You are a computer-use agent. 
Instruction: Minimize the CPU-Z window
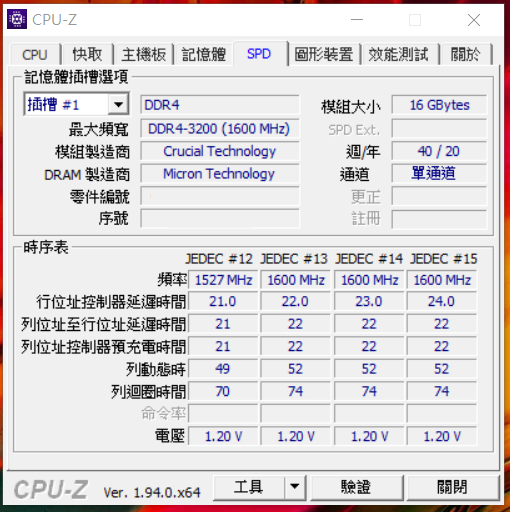coord(357,20)
